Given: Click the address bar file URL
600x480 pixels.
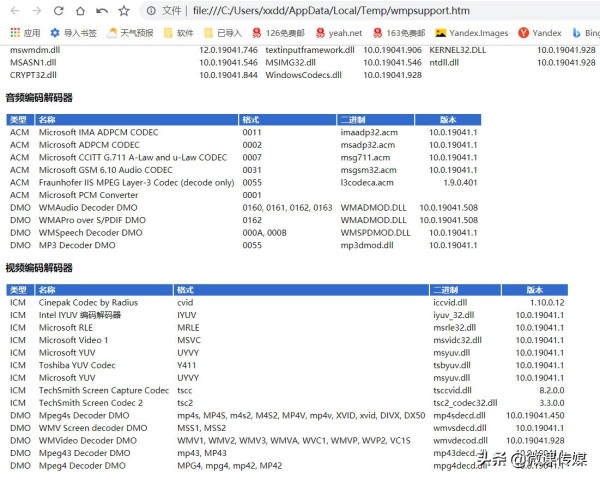Looking at the screenshot, I should click(x=331, y=11).
